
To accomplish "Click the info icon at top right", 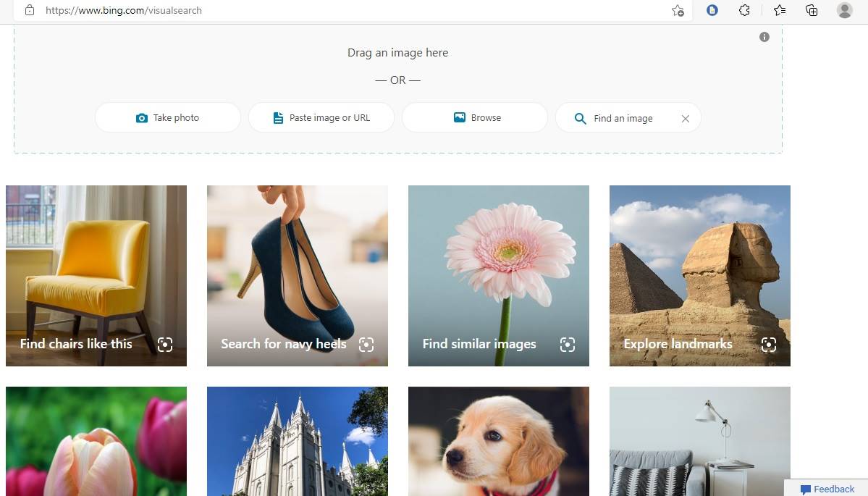I will (x=764, y=37).
